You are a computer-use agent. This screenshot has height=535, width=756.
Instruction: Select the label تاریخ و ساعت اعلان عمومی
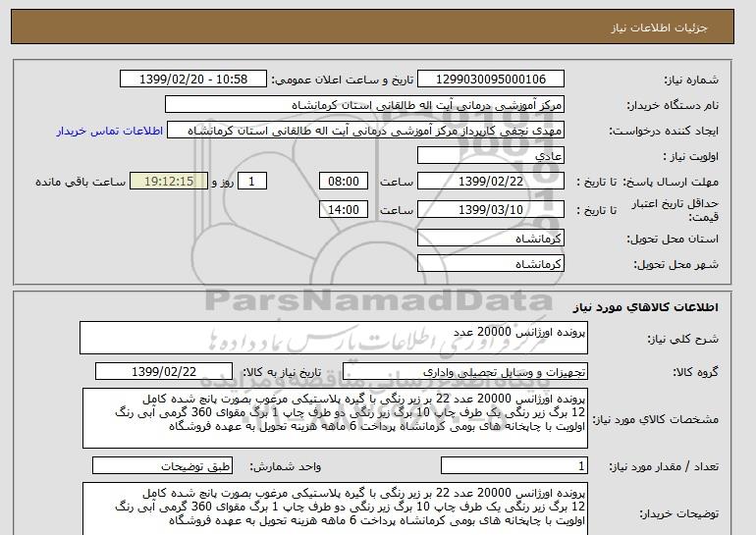click(343, 80)
